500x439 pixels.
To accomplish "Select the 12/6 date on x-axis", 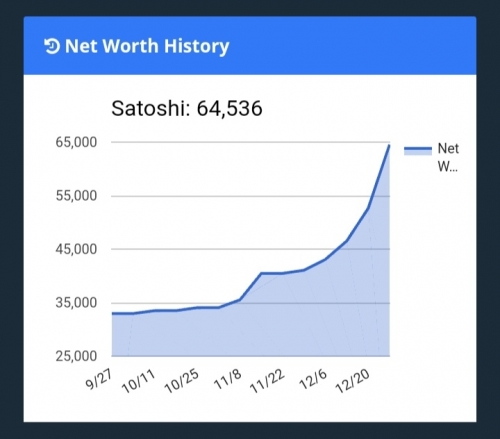I will tap(313, 379).
